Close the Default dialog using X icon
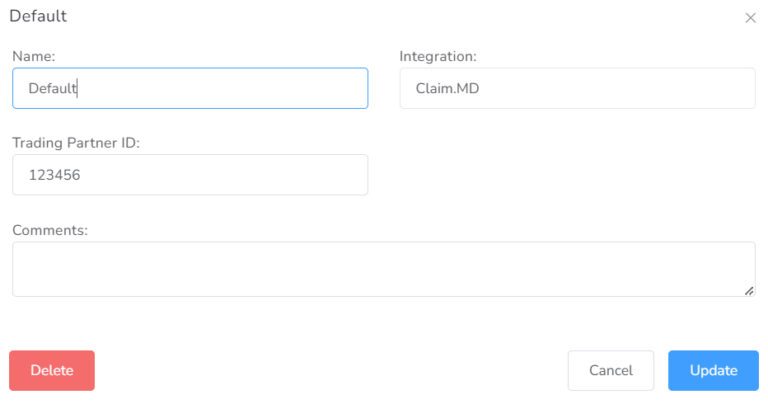 click(750, 18)
